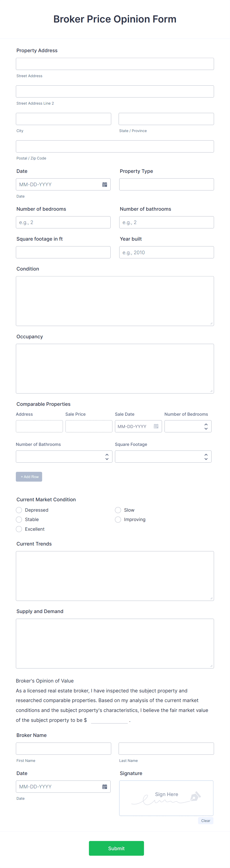Click the Add Row button
230x868 pixels.
(x=29, y=477)
